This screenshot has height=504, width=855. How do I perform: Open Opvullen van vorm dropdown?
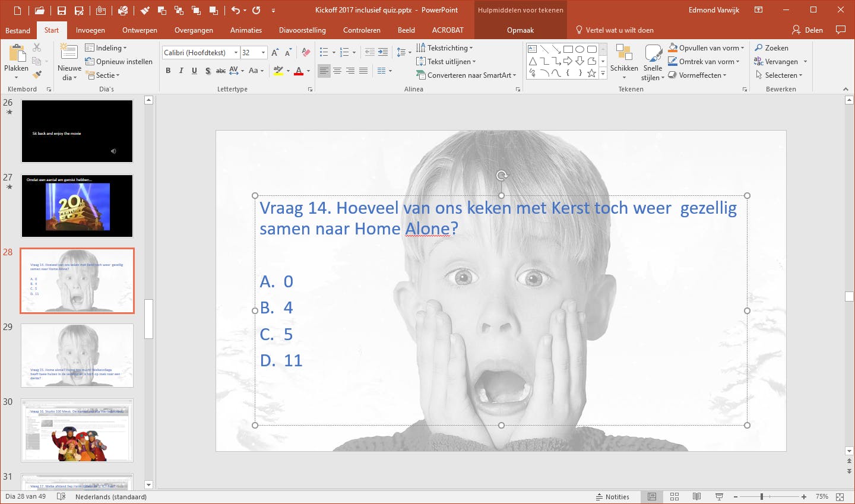706,48
